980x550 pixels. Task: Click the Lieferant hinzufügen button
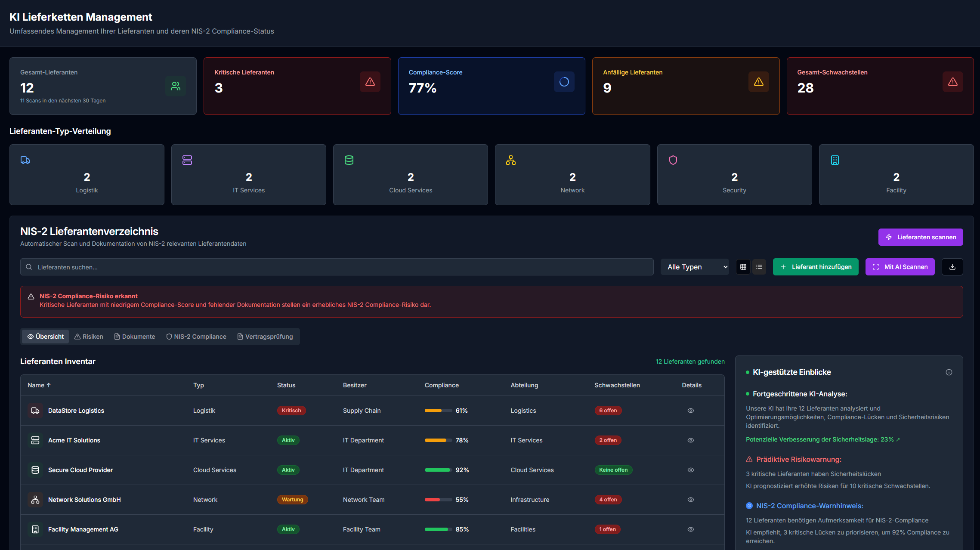(816, 267)
